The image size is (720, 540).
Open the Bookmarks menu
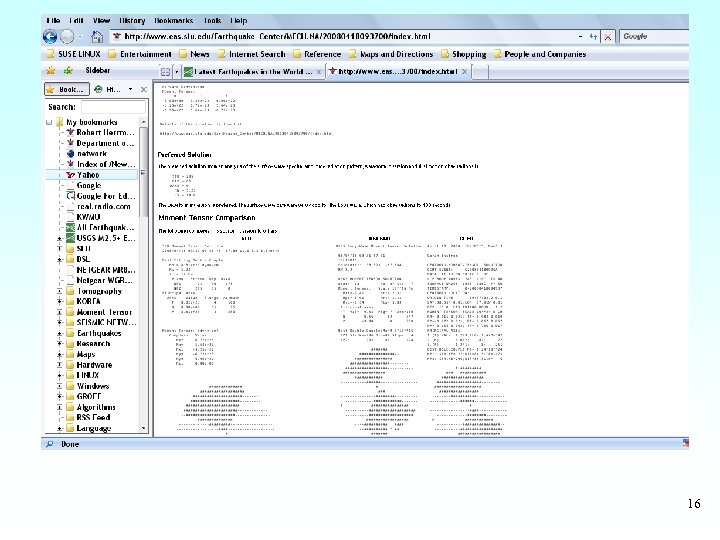click(x=175, y=20)
